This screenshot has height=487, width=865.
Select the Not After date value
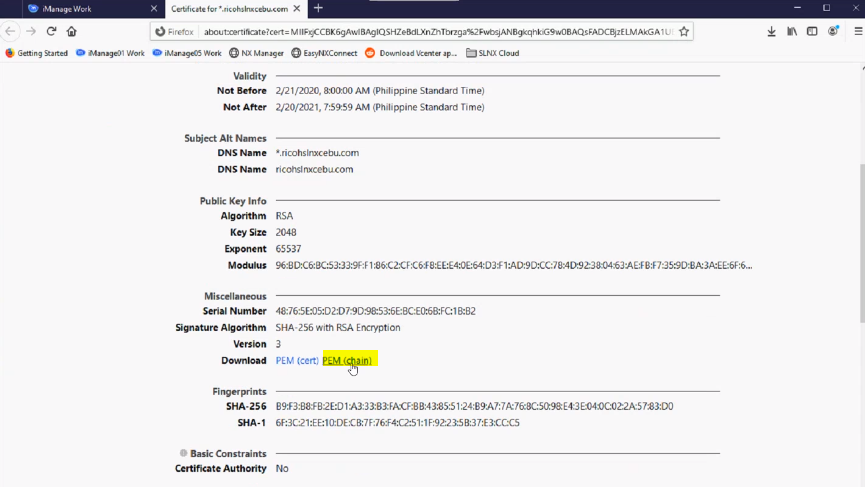coord(380,107)
